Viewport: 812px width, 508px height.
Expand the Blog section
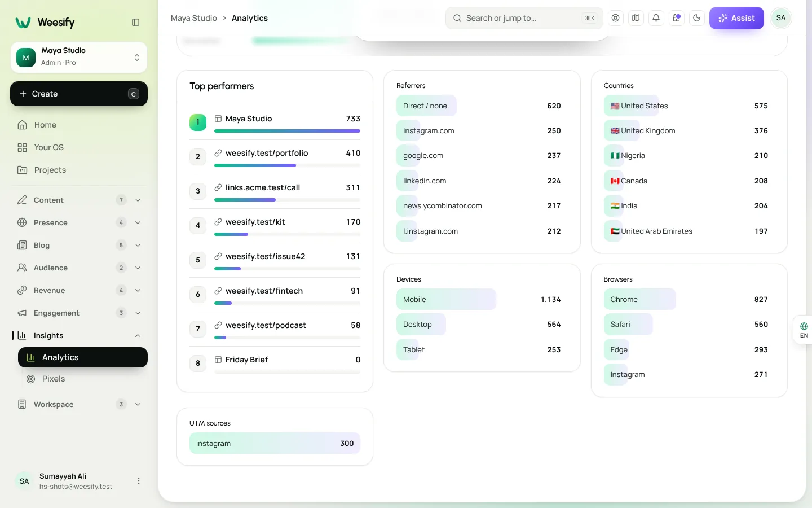[79, 245]
